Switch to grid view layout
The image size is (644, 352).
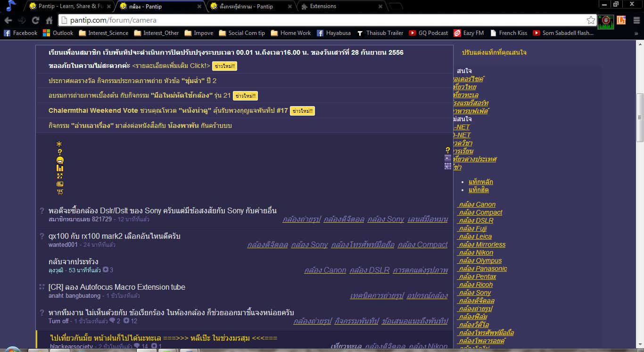point(448,166)
